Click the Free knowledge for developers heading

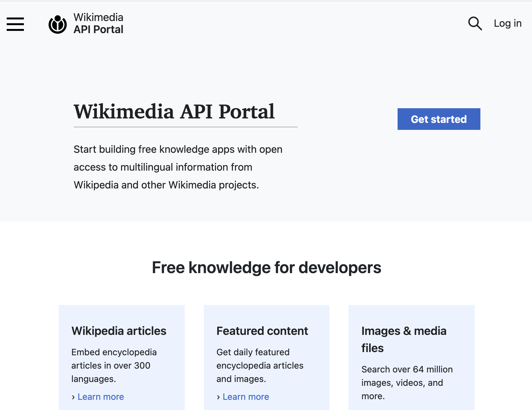click(x=266, y=267)
